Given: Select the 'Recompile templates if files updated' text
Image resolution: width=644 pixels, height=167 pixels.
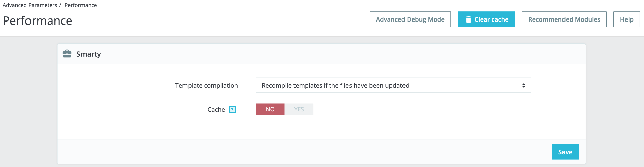Looking at the screenshot, I should tap(335, 85).
